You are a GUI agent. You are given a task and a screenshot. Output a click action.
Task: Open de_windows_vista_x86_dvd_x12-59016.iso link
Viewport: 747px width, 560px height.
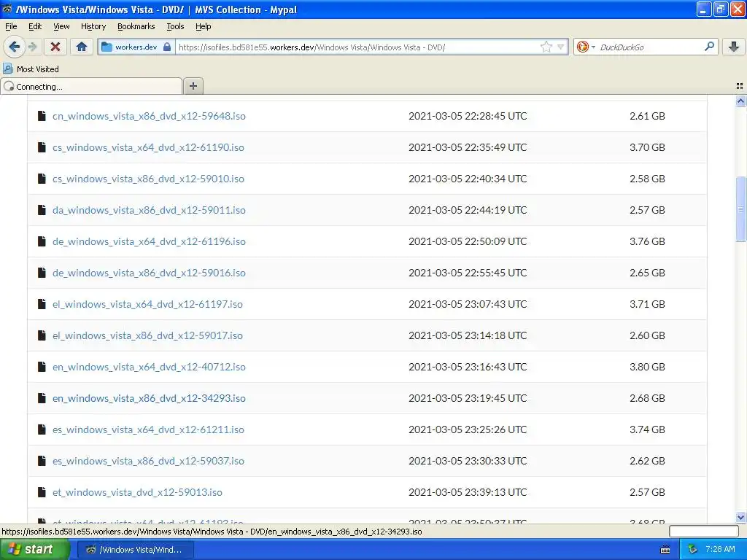pos(149,273)
